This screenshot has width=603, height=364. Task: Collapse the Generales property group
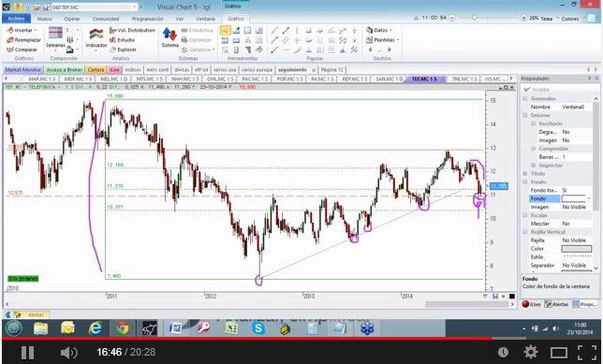[525, 99]
